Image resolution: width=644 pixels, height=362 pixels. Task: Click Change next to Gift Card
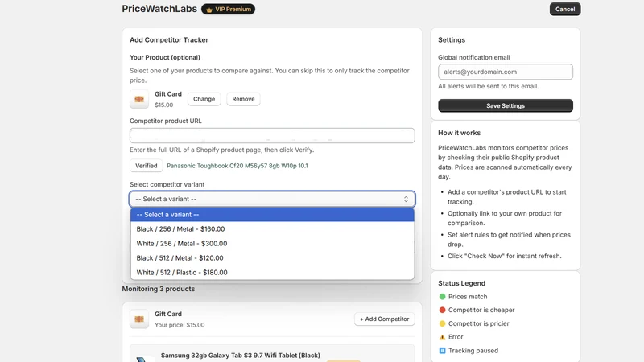pyautogui.click(x=204, y=99)
